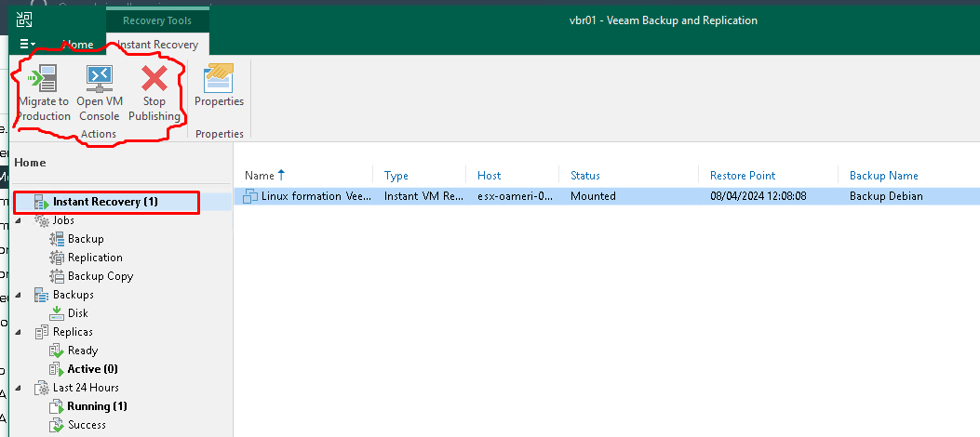Open the Properties ribbon button
The width and height of the screenshot is (980, 437).
tap(219, 86)
